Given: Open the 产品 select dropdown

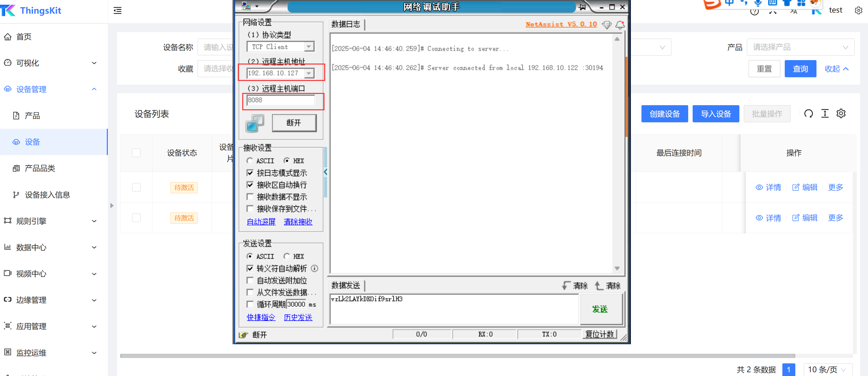Looking at the screenshot, I should pyautogui.click(x=800, y=47).
